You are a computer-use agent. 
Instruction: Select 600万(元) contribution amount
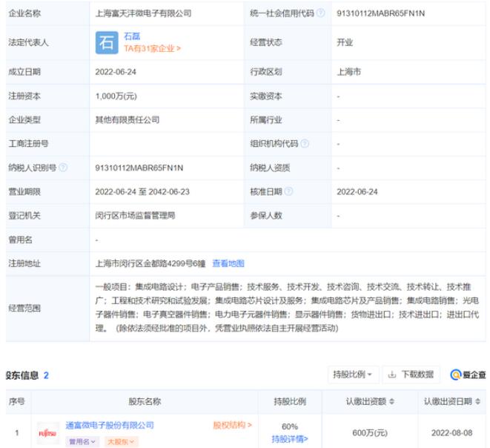pyautogui.click(x=370, y=433)
